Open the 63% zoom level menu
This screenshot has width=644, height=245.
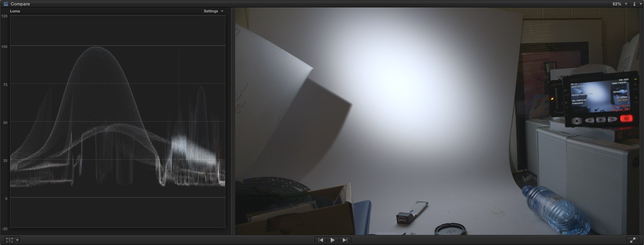620,4
